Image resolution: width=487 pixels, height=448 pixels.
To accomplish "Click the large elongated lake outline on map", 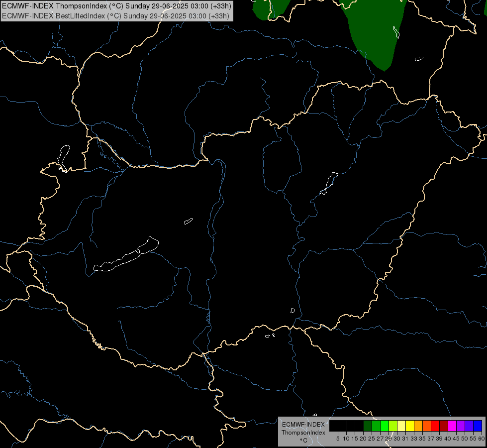I will 126,255.
